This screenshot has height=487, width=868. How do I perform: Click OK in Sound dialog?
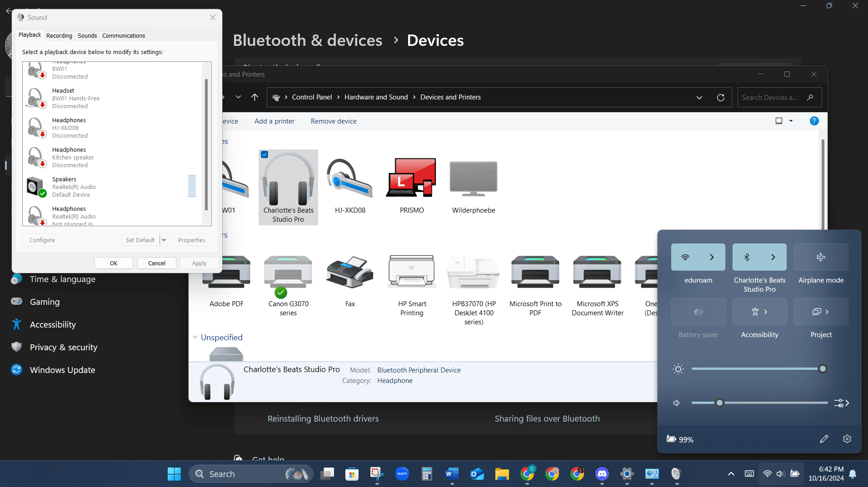click(114, 263)
